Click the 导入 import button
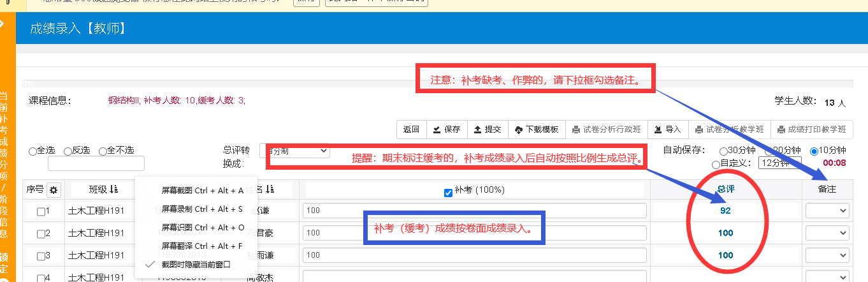 (668, 130)
